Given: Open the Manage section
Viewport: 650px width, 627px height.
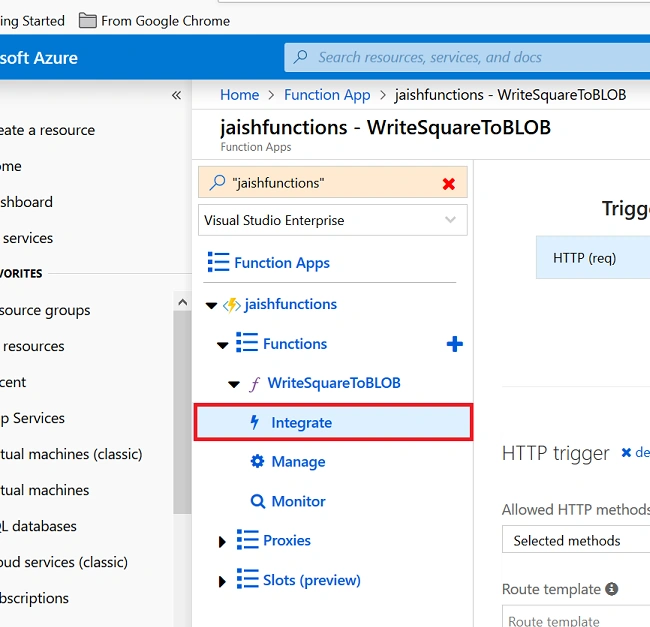Looking at the screenshot, I should [x=298, y=462].
